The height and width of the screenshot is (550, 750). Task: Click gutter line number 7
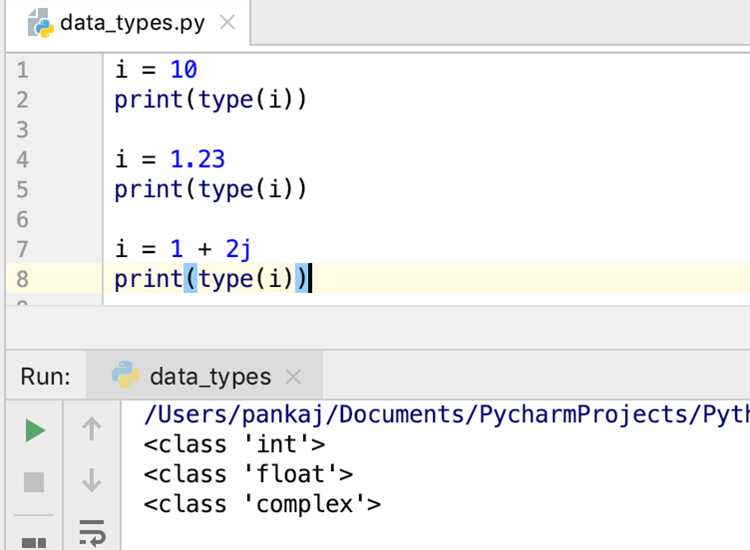point(23,248)
